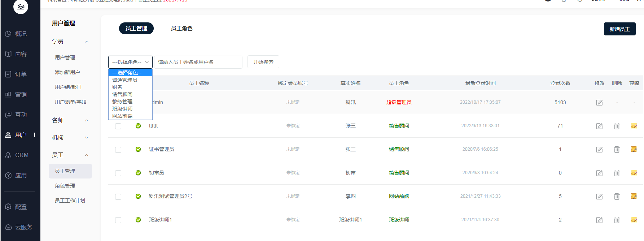The image size is (644, 241).
Task: Open 角色管理 menu item
Action: tap(65, 186)
